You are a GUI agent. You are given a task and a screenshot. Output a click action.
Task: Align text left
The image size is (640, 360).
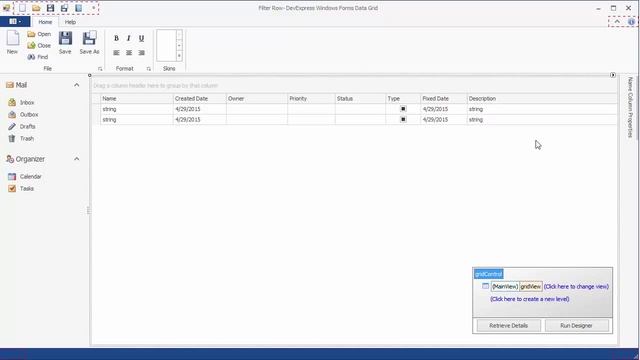pyautogui.click(x=116, y=53)
